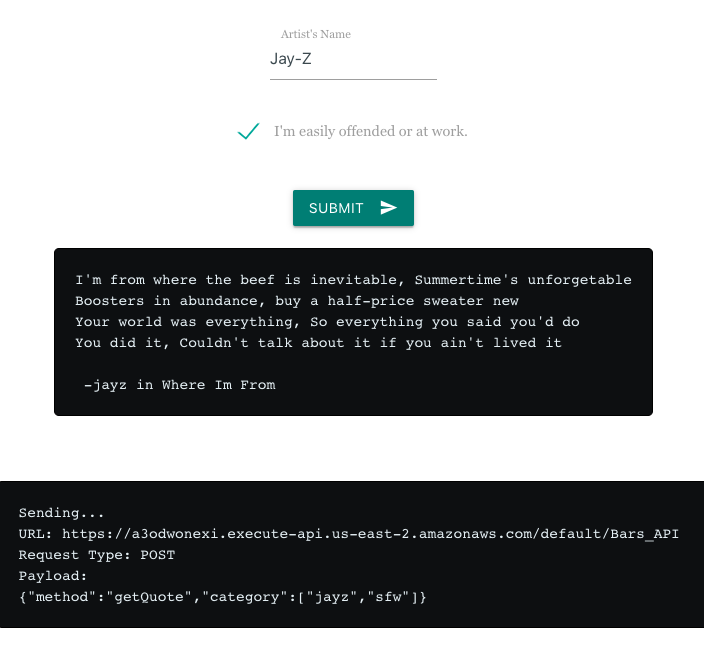This screenshot has width=704, height=645.
Task: Click the Artist's Name input field
Action: click(x=353, y=59)
